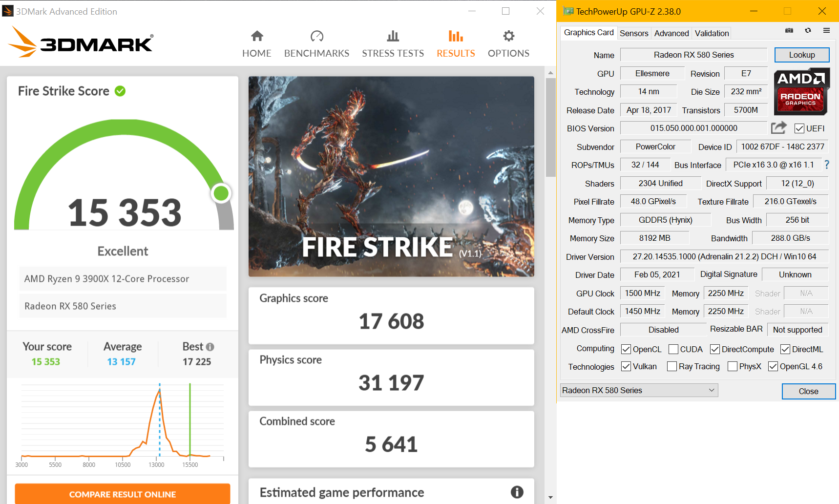The image size is (839, 504).
Task: Switch to the Sensors tab in GPU-Z
Action: [634, 33]
